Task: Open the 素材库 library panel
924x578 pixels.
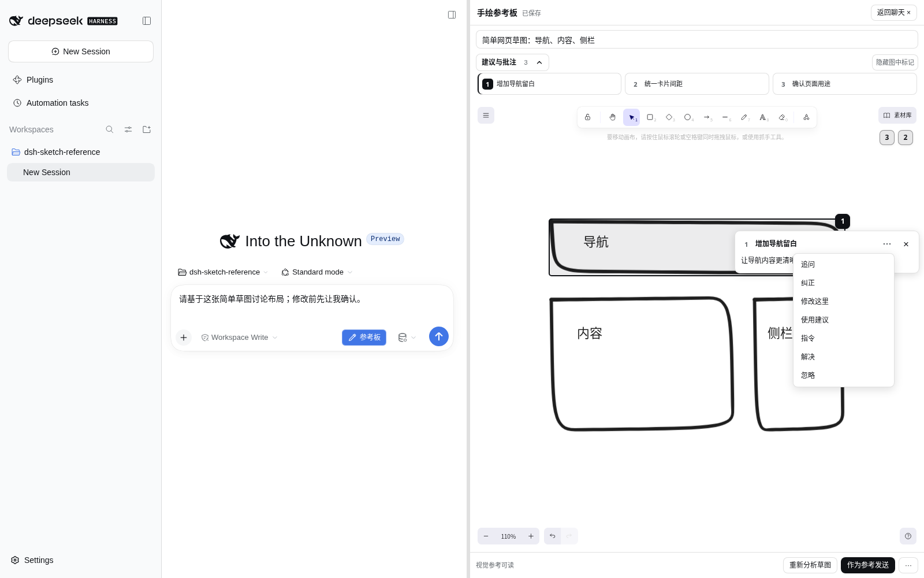Action: pos(897,116)
